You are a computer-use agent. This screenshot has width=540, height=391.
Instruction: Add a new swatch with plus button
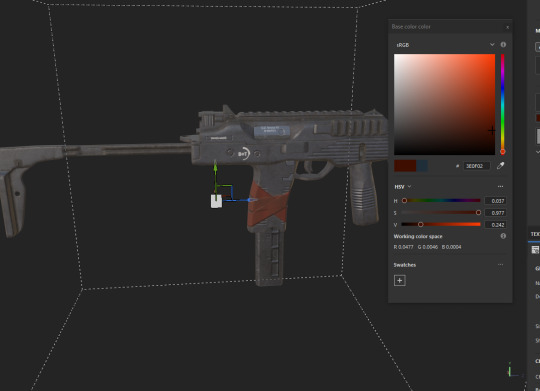click(399, 280)
